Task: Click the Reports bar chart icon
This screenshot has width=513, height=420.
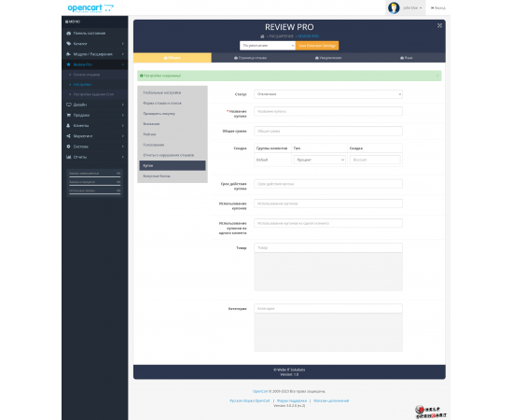Action: (x=69, y=157)
